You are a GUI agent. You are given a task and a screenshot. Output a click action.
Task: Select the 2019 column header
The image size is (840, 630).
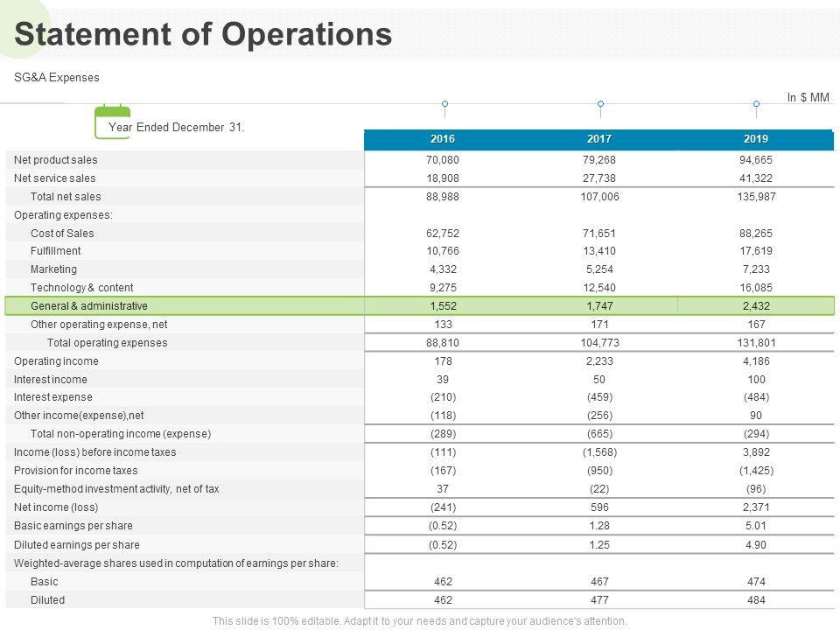(756, 140)
